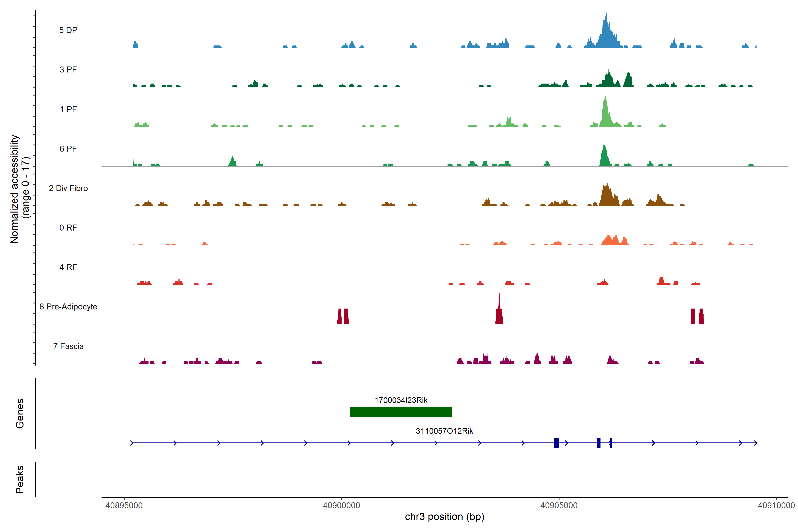Click the 6 PF track label
The image size is (798, 532).
pyautogui.click(x=68, y=149)
